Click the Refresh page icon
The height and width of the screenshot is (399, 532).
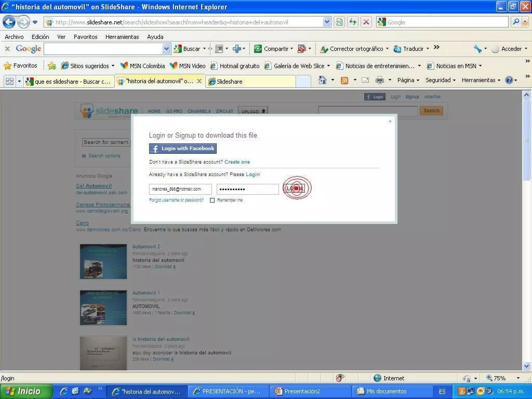coord(353,22)
